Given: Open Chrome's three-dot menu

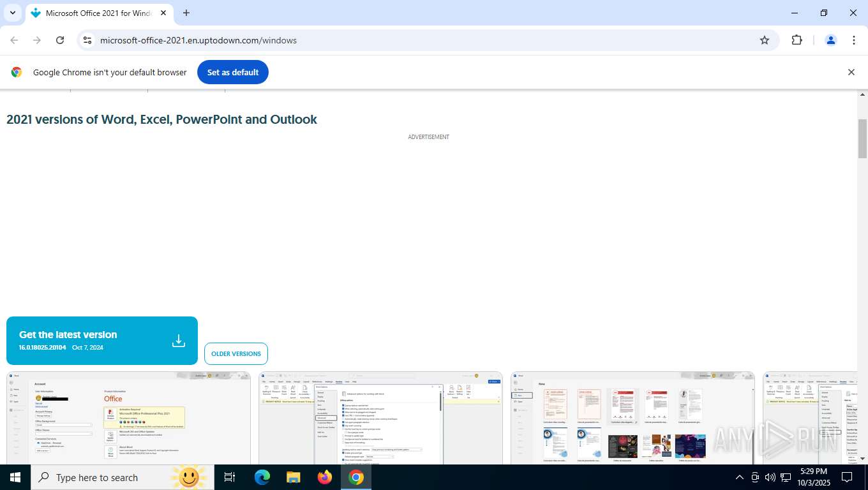Looking at the screenshot, I should [x=854, y=40].
